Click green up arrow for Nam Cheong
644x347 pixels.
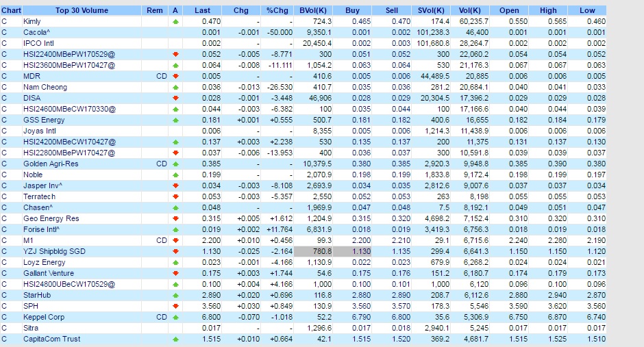pos(175,88)
